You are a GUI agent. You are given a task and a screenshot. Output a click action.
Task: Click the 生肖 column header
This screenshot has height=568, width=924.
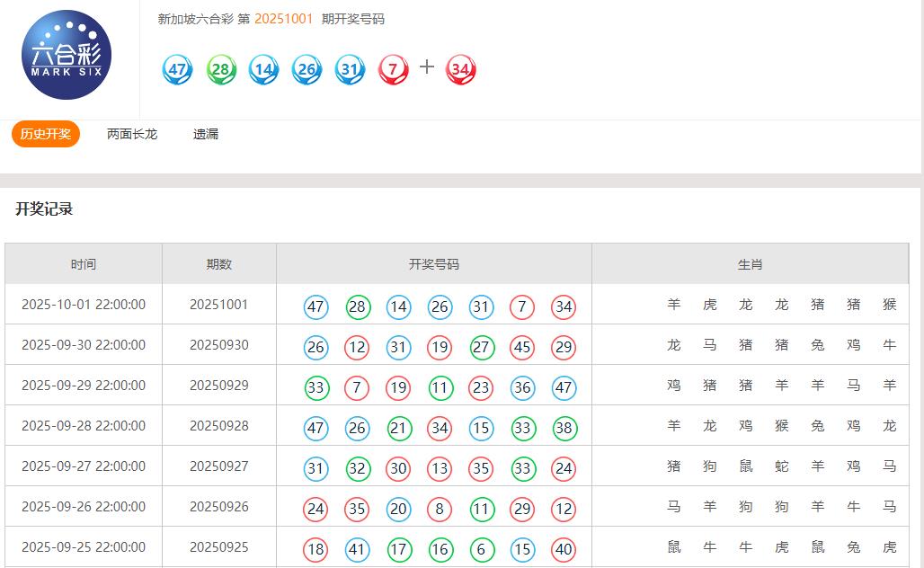pos(750,264)
